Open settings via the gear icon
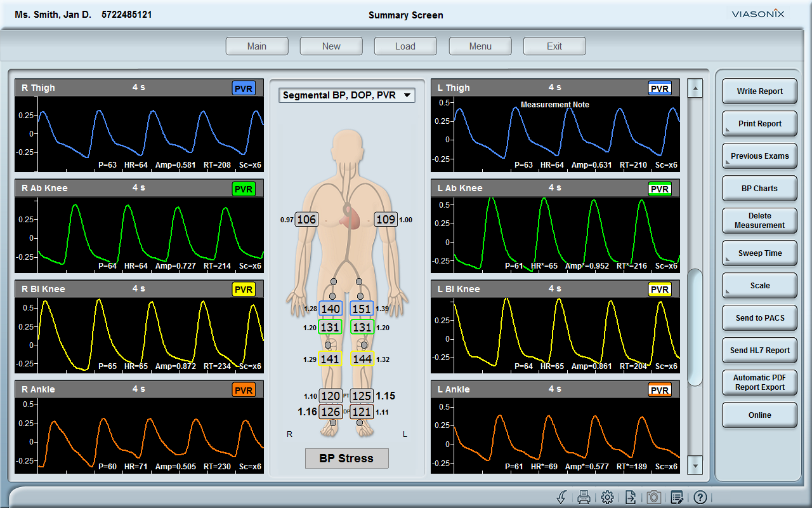The image size is (812, 508). point(607,497)
